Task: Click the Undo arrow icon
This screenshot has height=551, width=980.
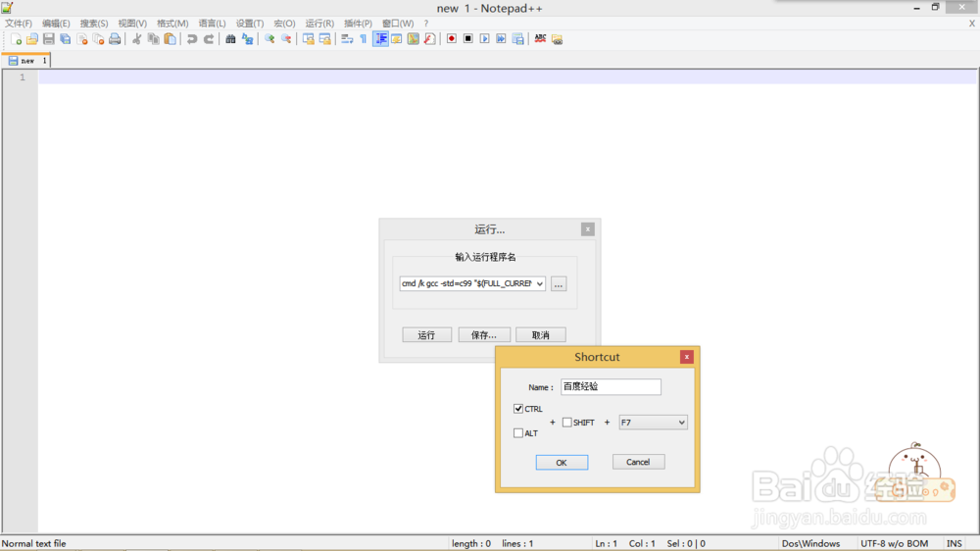Action: pos(192,39)
